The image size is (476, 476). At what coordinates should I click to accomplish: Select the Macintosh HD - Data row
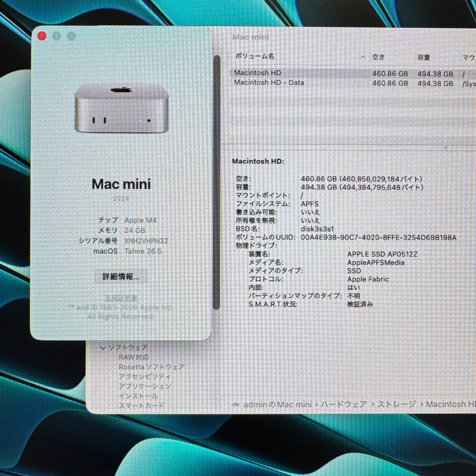coord(353,83)
